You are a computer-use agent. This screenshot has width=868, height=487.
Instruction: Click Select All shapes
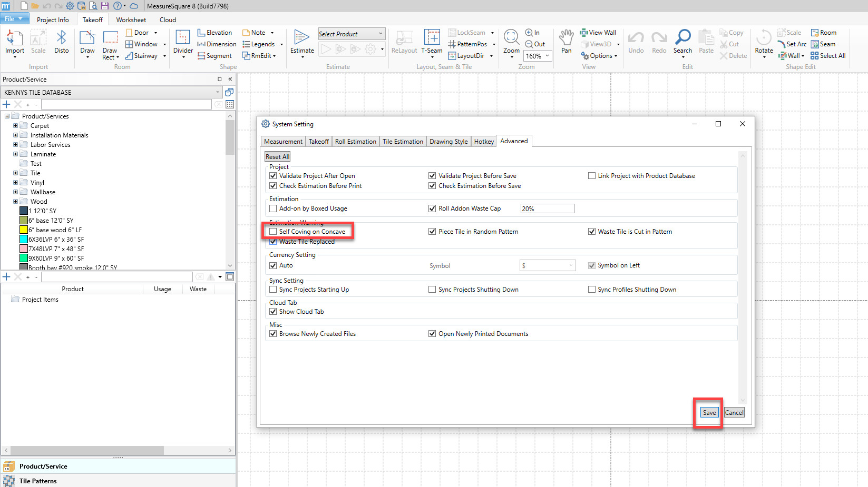[x=828, y=56]
